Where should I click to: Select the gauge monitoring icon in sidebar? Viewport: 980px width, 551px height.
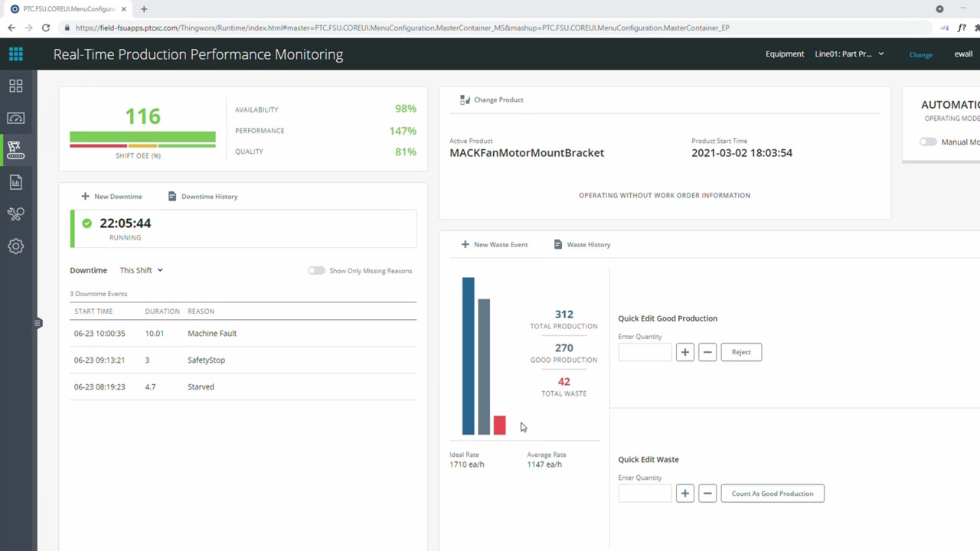(x=15, y=118)
